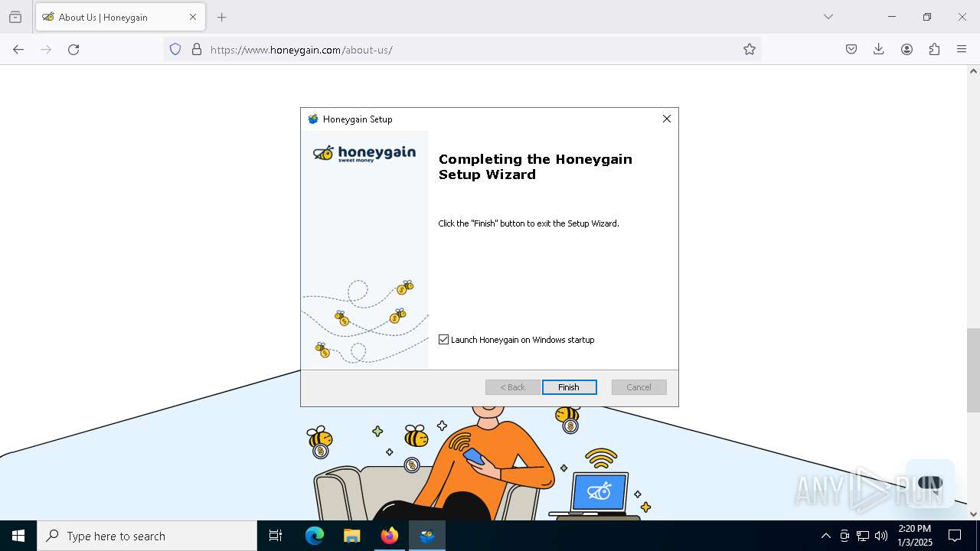Open Firefox recent browsing view
The height and width of the screenshot is (551, 980).
(15, 17)
